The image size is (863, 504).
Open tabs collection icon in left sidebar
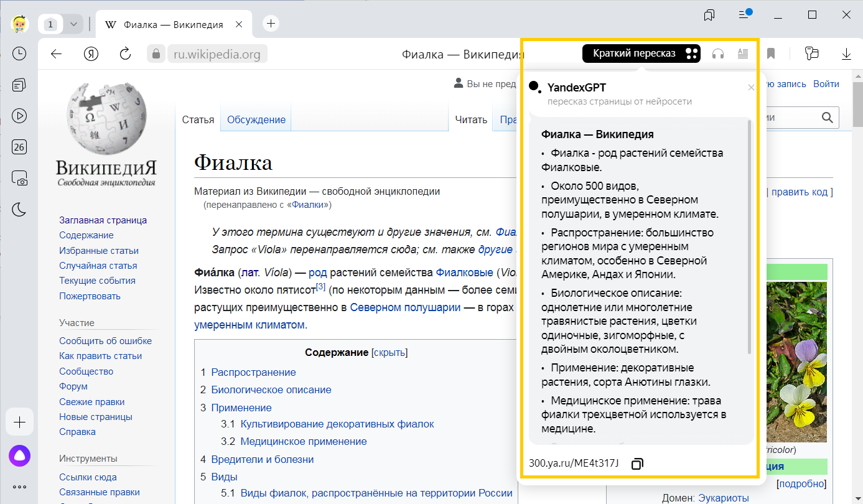19,85
